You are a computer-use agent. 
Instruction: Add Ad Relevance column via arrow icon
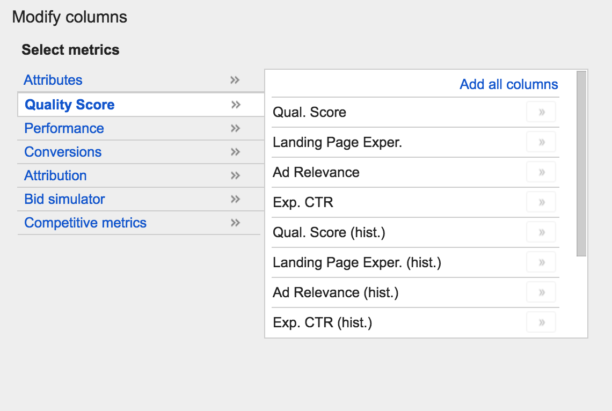pyautogui.click(x=541, y=172)
